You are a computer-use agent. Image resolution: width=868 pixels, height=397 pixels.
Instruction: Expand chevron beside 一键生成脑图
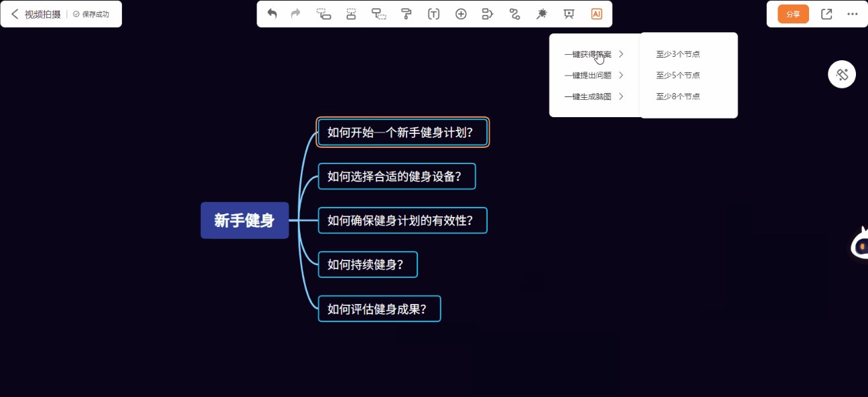tap(622, 97)
